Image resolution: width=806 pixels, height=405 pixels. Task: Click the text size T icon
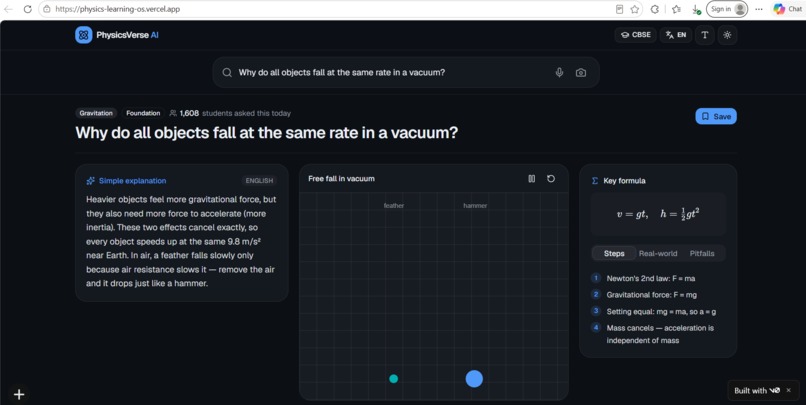(x=705, y=35)
